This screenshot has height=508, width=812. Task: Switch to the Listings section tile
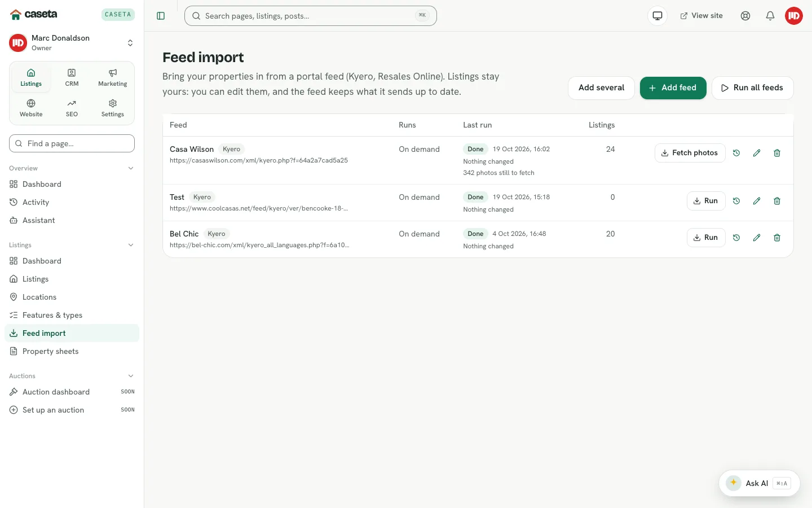(x=31, y=78)
